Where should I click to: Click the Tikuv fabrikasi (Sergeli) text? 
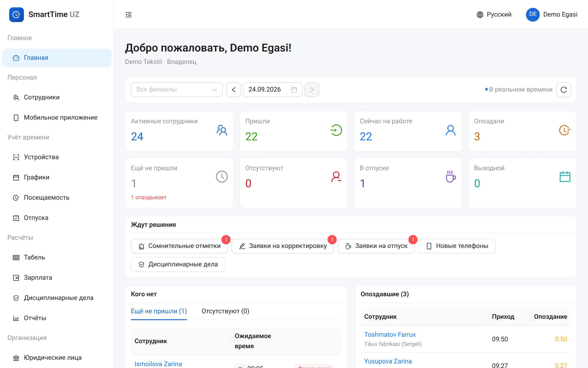[x=393, y=344]
